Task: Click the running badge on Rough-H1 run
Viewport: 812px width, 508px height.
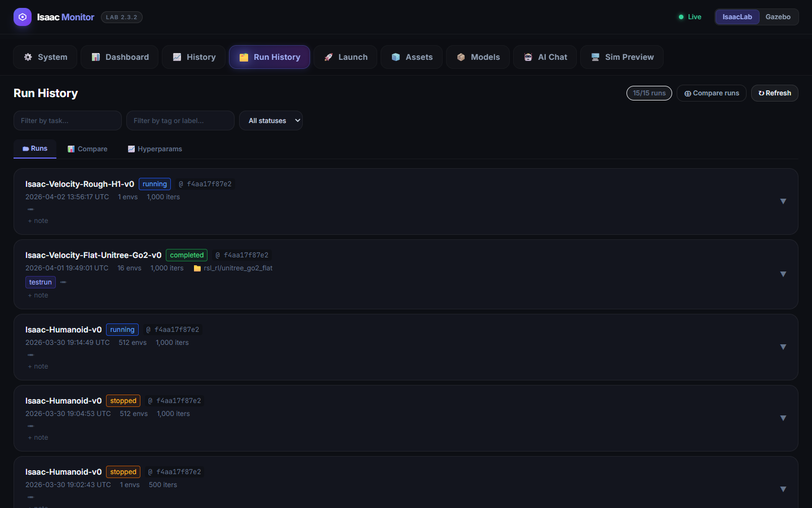Action: click(155, 184)
